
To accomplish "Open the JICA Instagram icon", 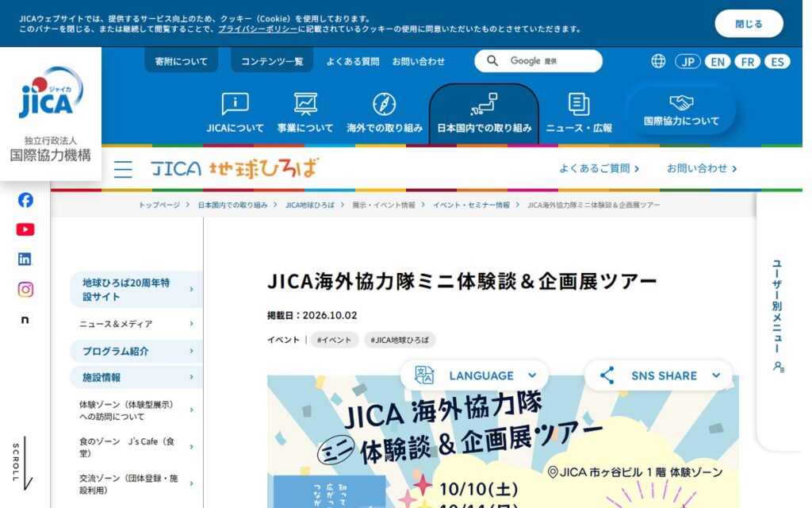I will (x=25, y=289).
